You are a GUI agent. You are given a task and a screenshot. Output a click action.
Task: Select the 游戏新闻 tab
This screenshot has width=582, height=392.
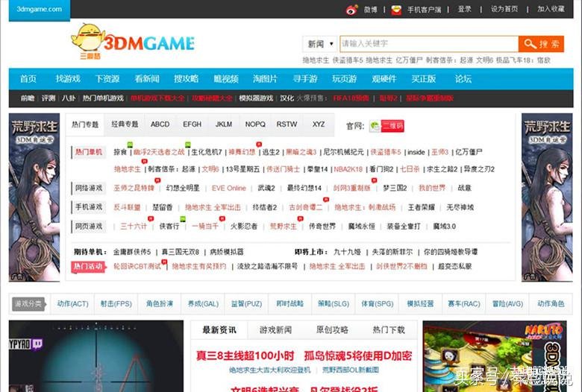[275, 329]
